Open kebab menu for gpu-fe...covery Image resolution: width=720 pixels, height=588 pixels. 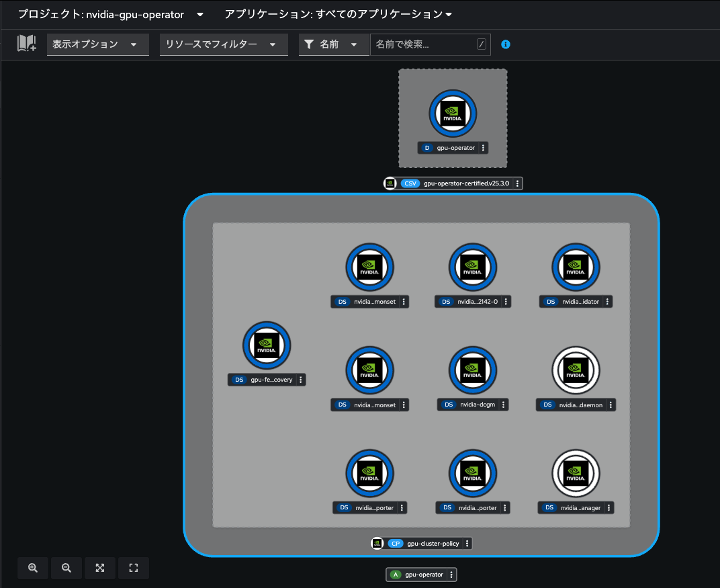[x=301, y=380]
